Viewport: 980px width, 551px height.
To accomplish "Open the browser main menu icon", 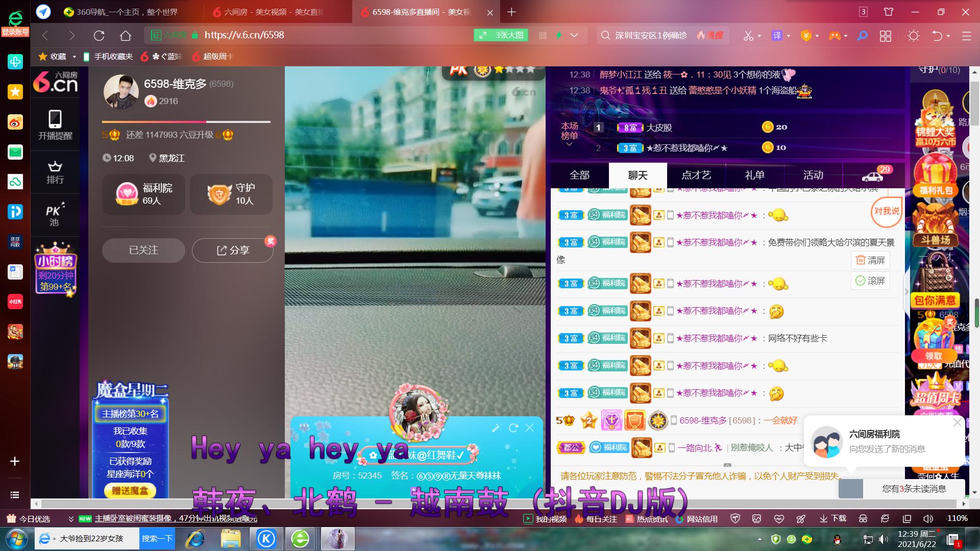I will click(966, 36).
